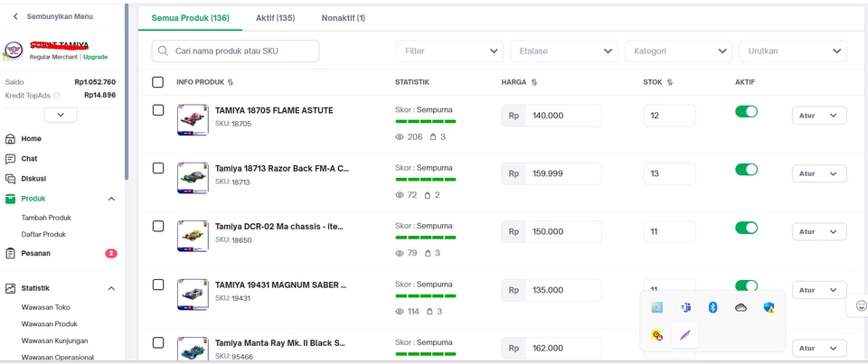Collapse the Statistik sidebar section chevron
Image resolution: width=868 pixels, height=364 pixels.
tap(111, 288)
